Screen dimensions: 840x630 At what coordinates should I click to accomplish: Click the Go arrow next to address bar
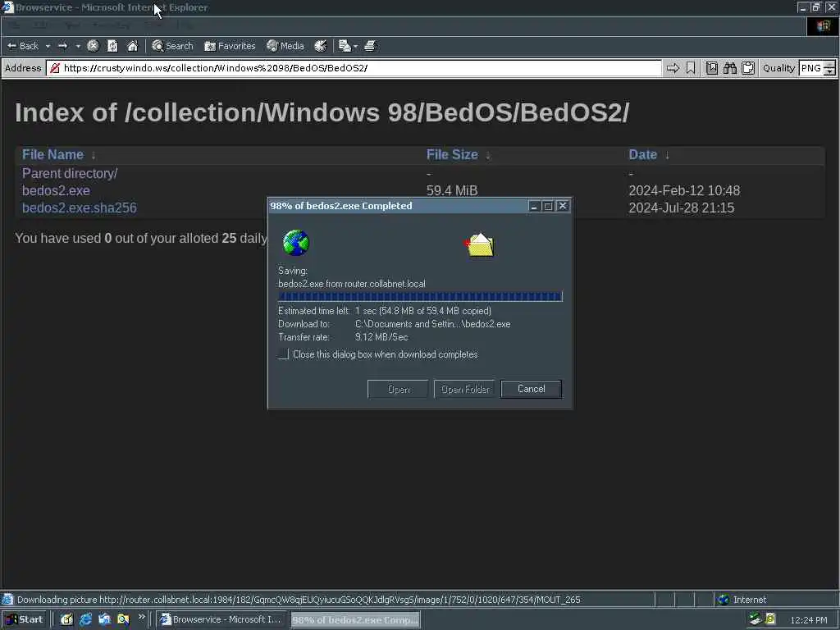pos(673,68)
